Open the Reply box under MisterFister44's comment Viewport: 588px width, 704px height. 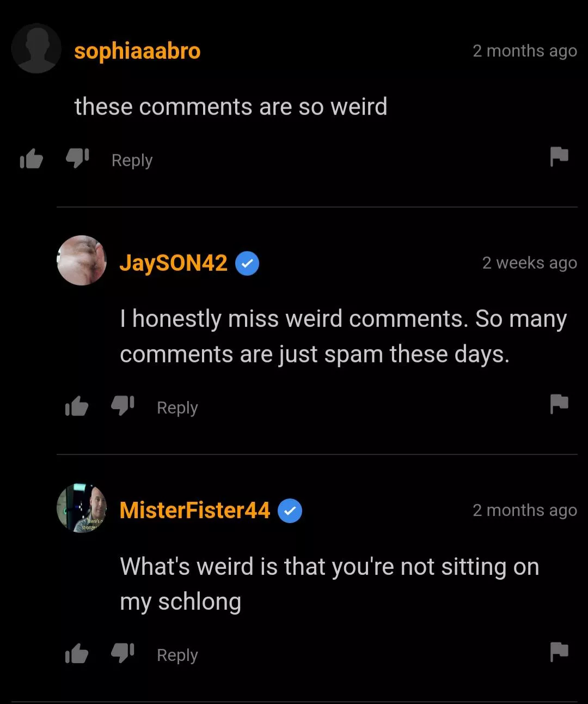[x=176, y=654]
